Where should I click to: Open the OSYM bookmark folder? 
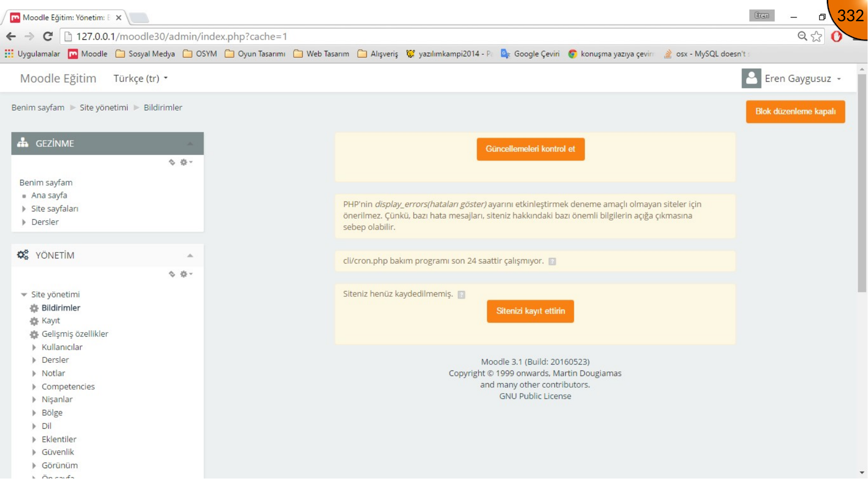pyautogui.click(x=200, y=54)
